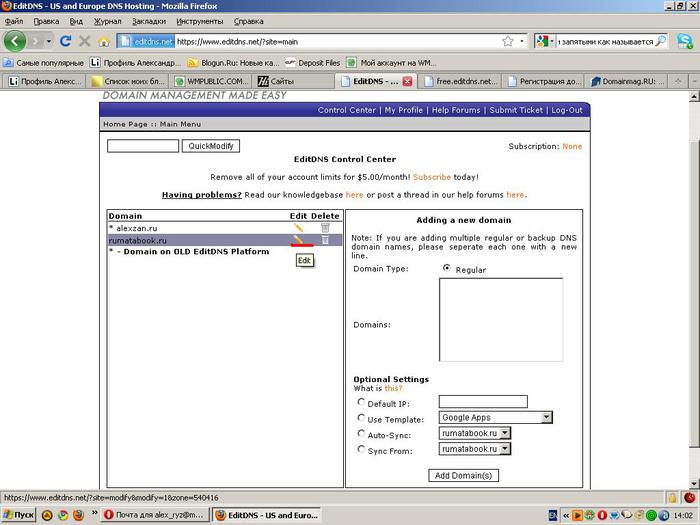This screenshot has height=525, width=700.
Task: Select the Regular domain type radio
Action: 446,268
